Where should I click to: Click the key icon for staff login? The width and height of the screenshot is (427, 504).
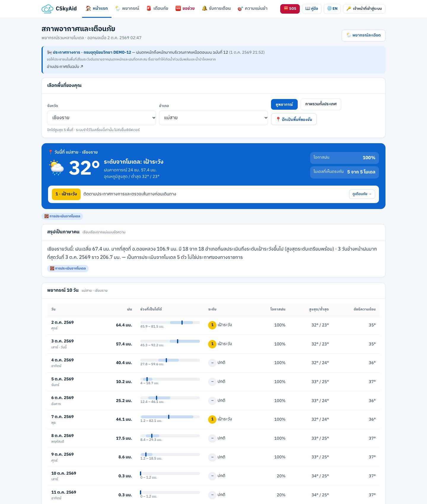click(x=349, y=9)
